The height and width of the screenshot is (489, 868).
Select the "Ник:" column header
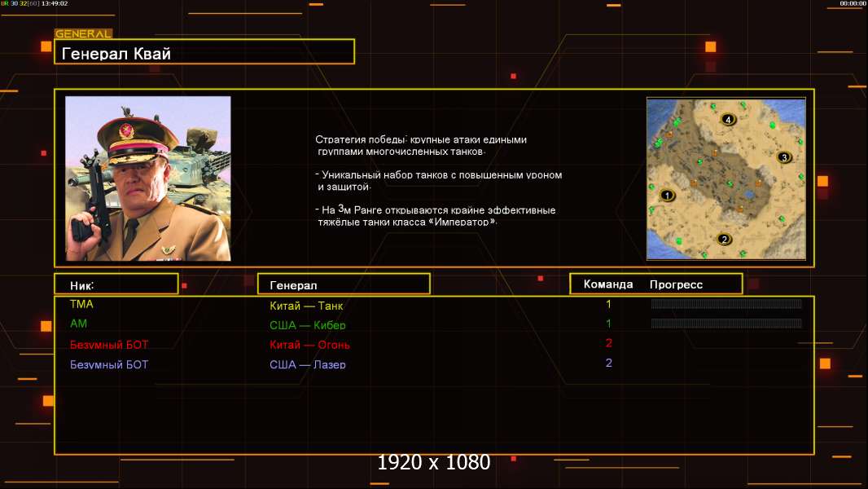click(x=116, y=284)
